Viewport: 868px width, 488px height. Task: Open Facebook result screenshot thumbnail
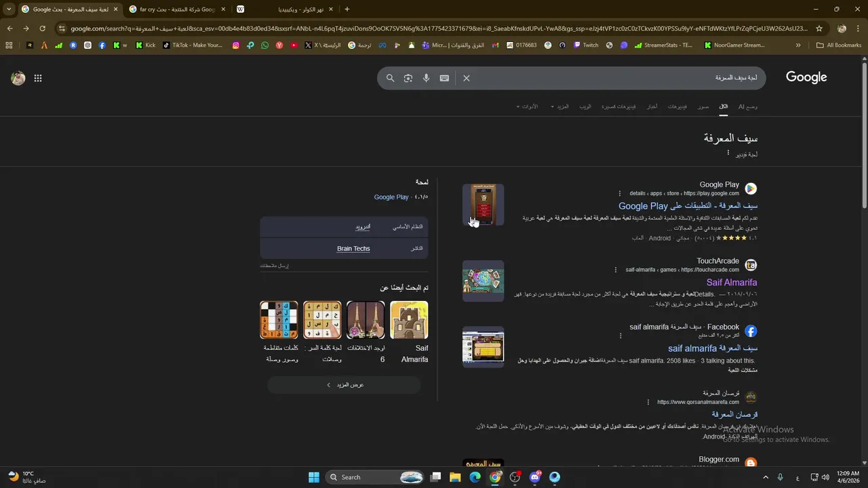click(484, 347)
